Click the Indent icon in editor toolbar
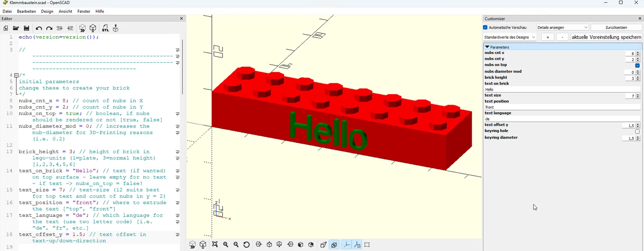 70,28
